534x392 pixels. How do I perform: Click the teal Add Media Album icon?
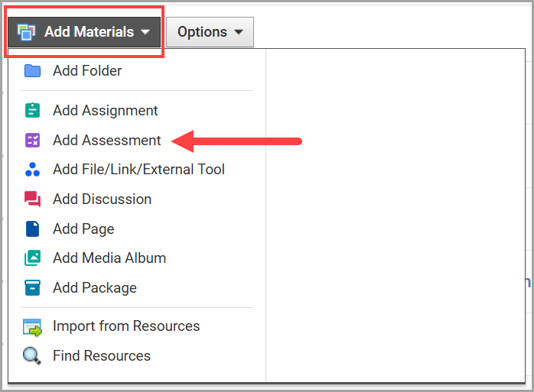pos(32,258)
